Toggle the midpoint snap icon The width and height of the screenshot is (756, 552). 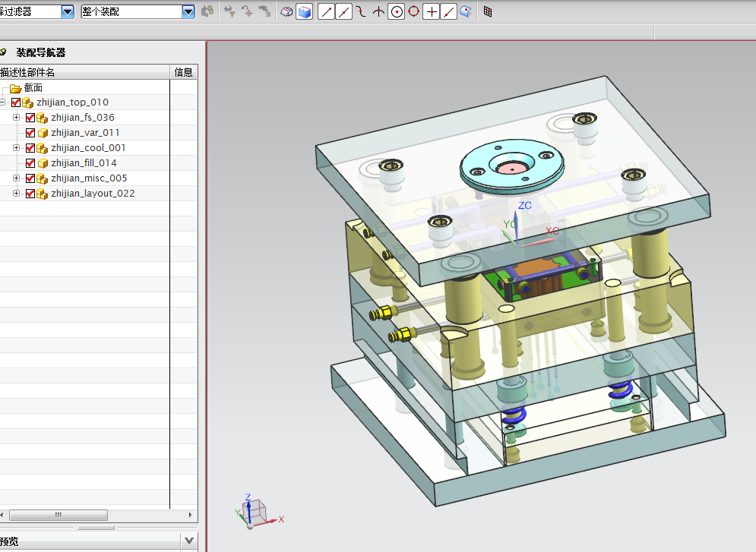[343, 12]
